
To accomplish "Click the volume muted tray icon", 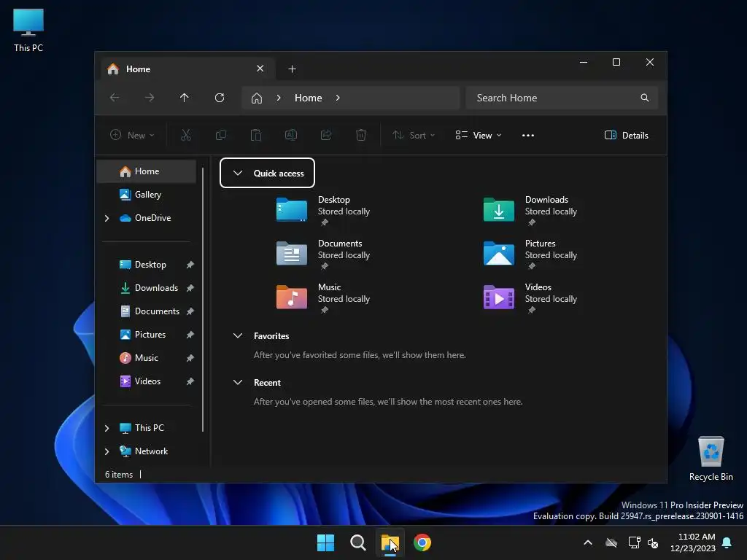I will [654, 542].
